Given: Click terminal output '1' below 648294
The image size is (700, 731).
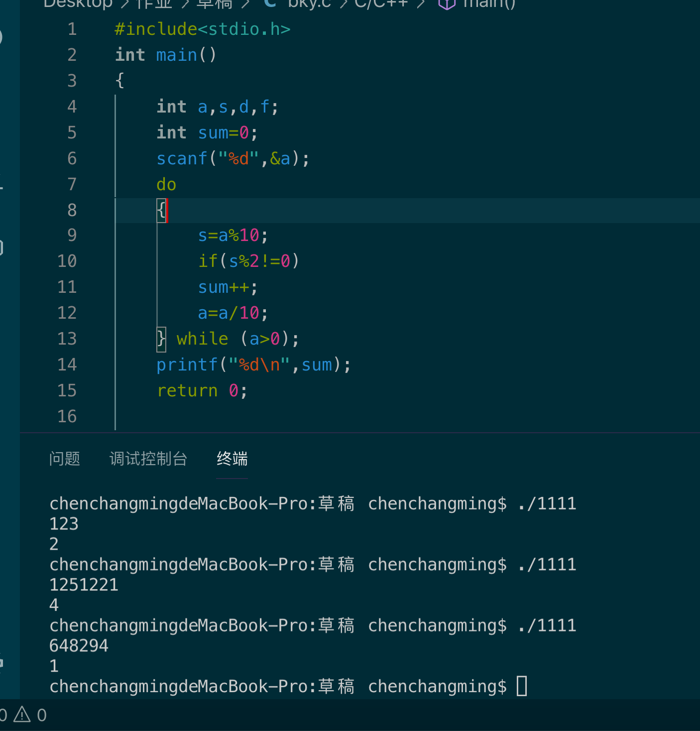Looking at the screenshot, I should tap(54, 666).
